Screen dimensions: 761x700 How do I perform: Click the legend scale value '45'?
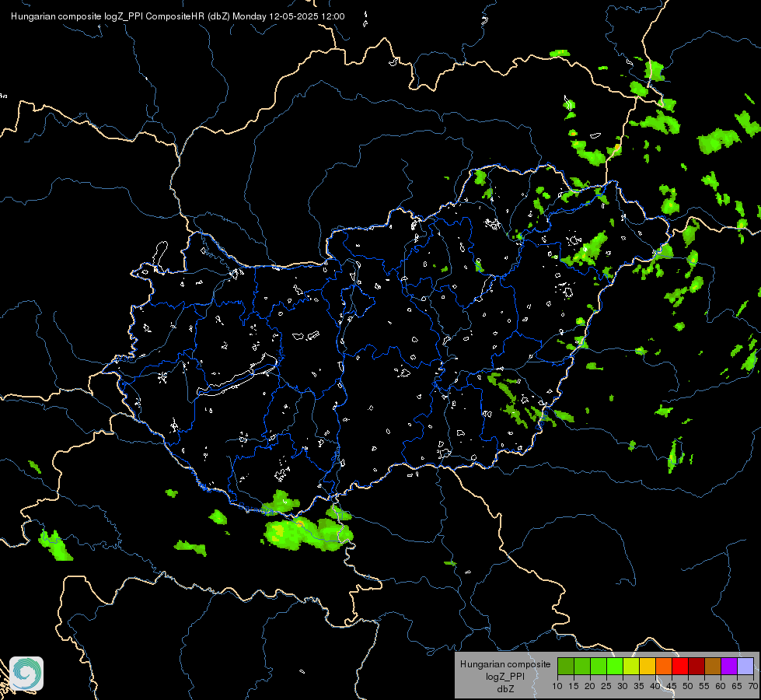pyautogui.click(x=671, y=687)
